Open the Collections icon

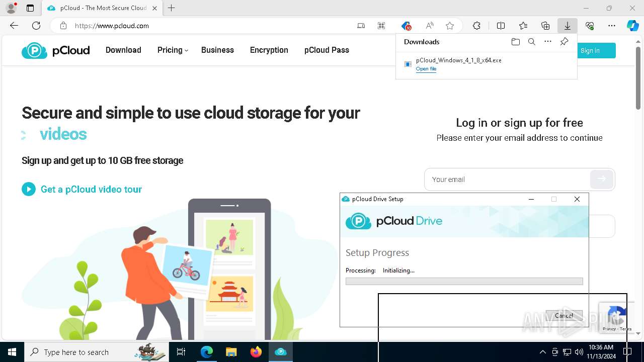pyautogui.click(x=545, y=26)
